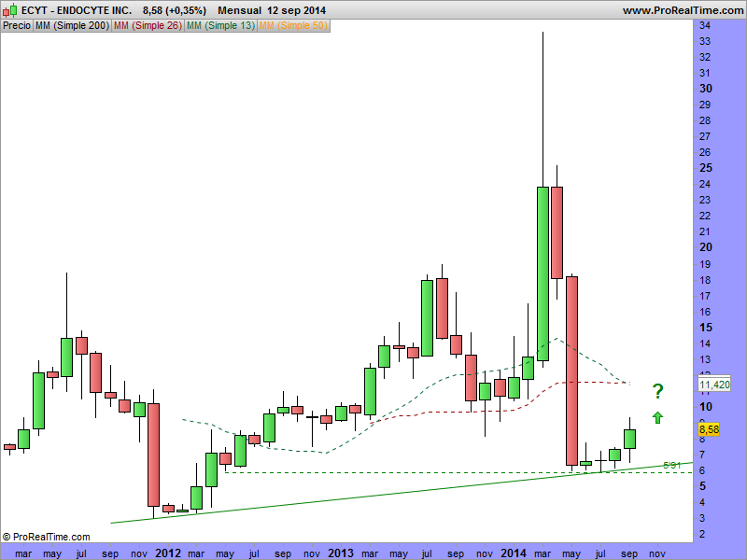Click the 2012 year label on time axis
Image resolution: width=747 pixels, height=560 pixels.
point(168,553)
